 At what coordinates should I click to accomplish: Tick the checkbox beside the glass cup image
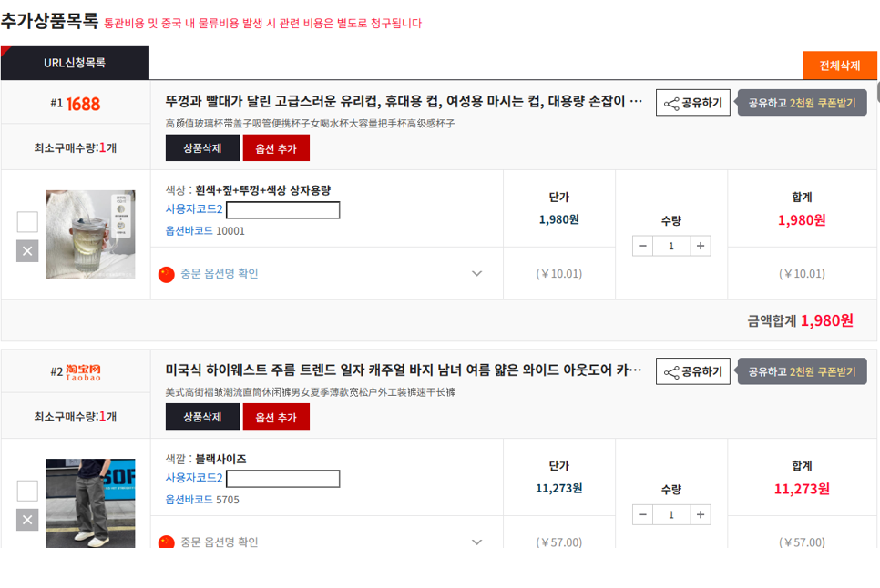tap(27, 222)
